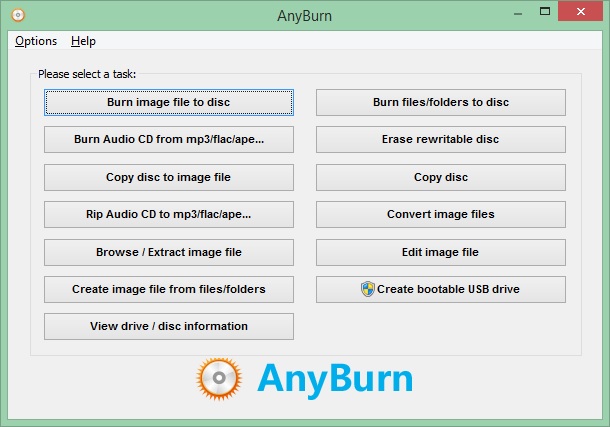Click the Copy disc button
This screenshot has width=610, height=427.
point(441,177)
